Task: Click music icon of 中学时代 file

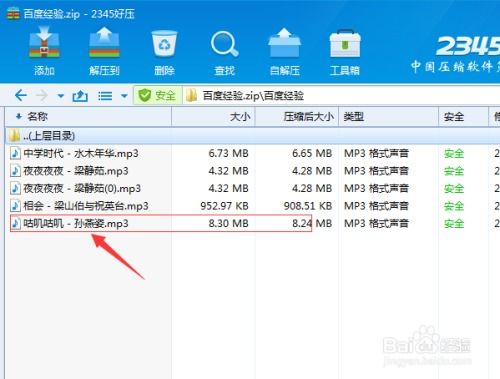Action: click(x=15, y=153)
